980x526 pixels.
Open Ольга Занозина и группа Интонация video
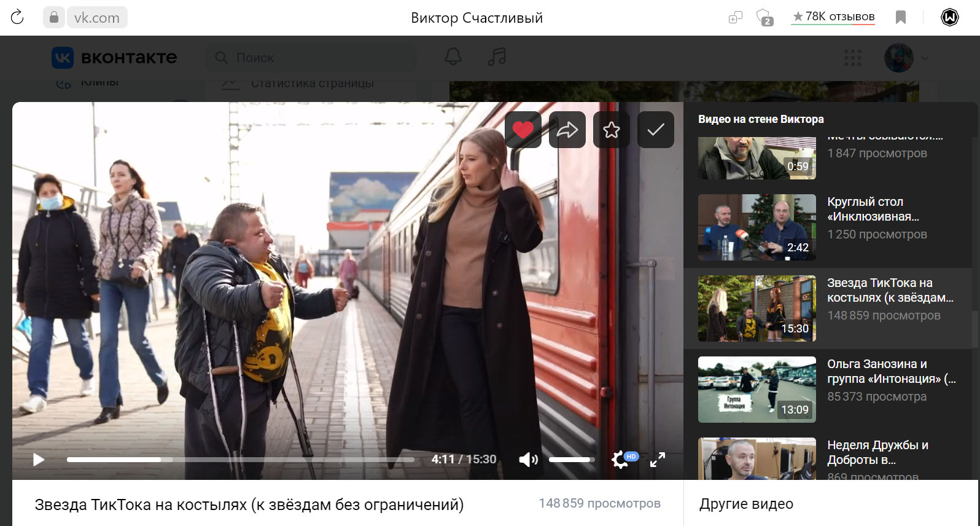(x=756, y=389)
